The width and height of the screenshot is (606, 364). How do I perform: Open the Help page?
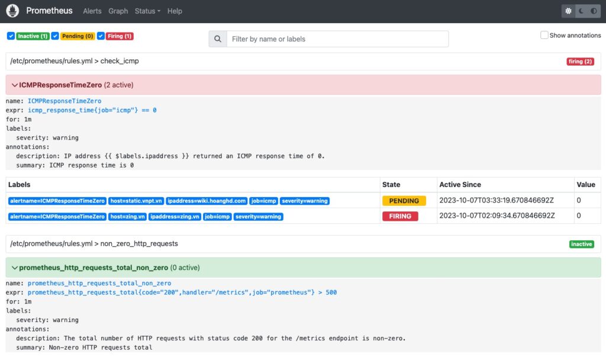(x=175, y=11)
